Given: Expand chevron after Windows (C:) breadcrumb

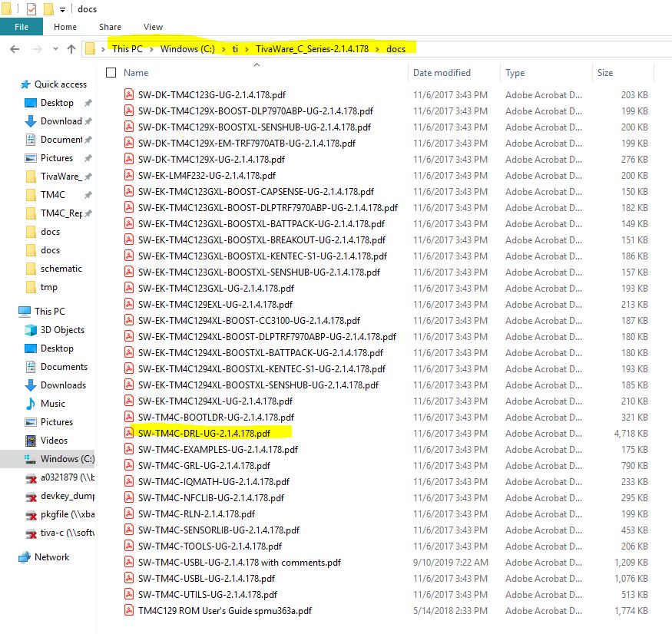Looking at the screenshot, I should point(223,49).
